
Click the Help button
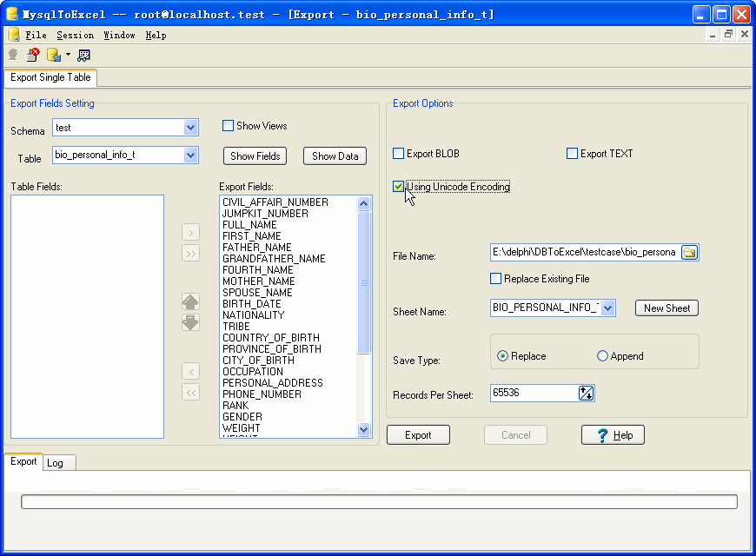coord(613,435)
